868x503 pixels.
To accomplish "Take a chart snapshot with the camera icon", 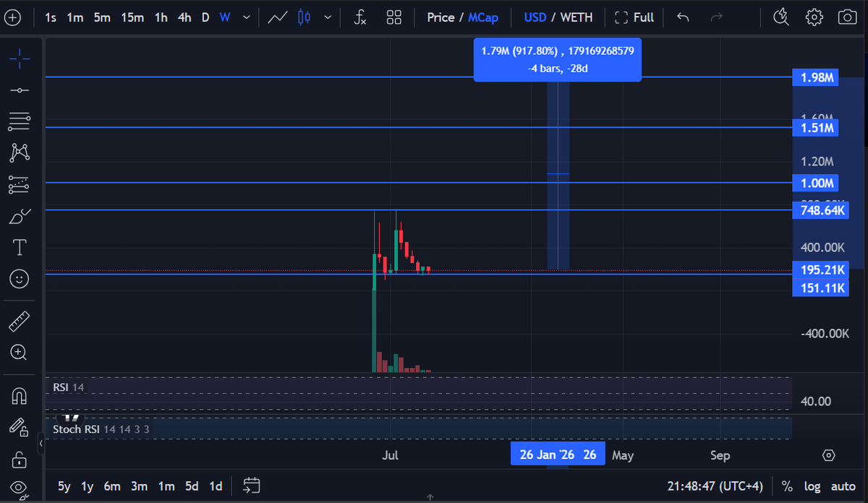I will point(847,17).
